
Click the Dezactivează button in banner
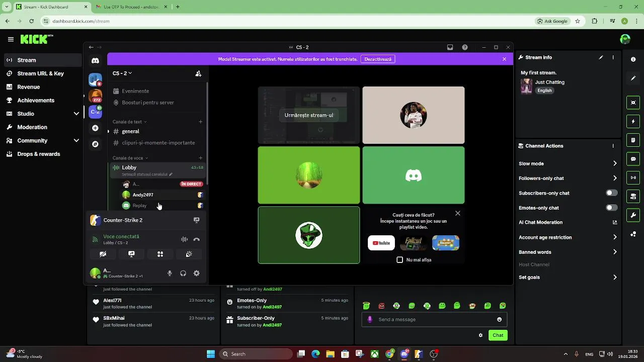(378, 59)
